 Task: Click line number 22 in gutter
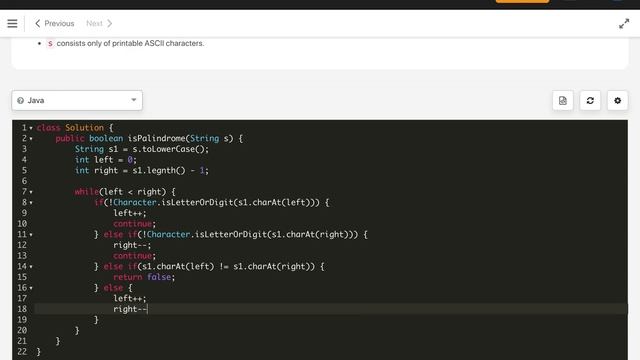[22, 351]
